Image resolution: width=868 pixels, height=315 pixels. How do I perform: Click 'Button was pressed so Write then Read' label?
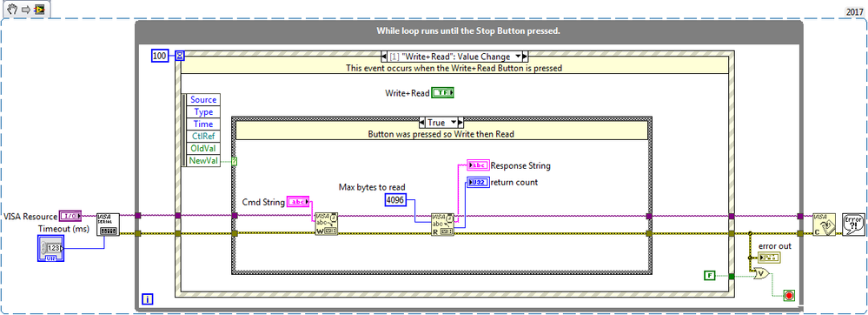pyautogui.click(x=441, y=134)
